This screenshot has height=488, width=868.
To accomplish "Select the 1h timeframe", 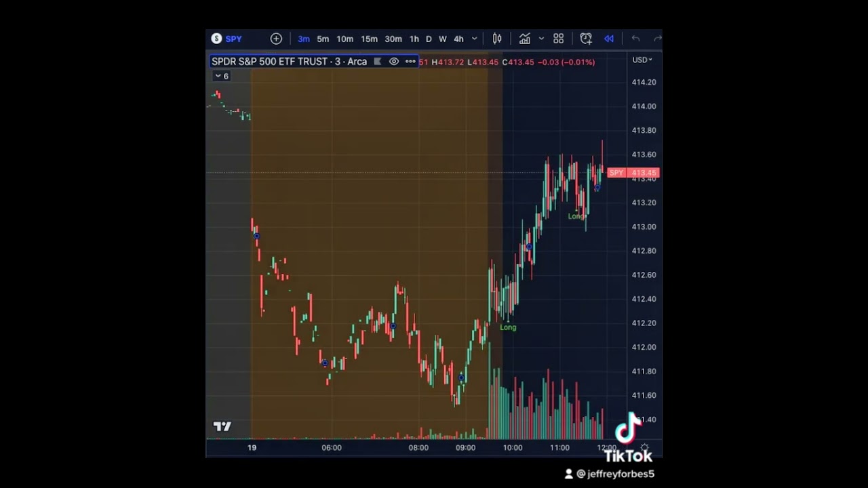I will coord(414,39).
